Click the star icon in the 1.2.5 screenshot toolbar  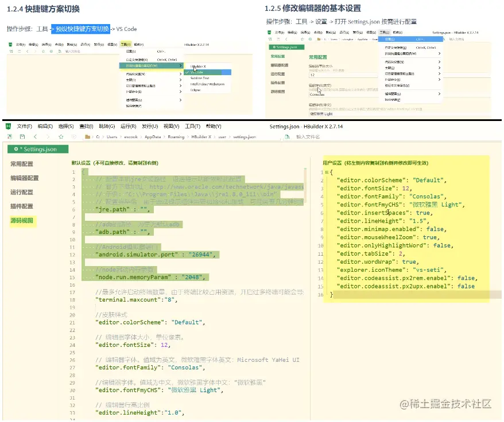click(x=302, y=39)
